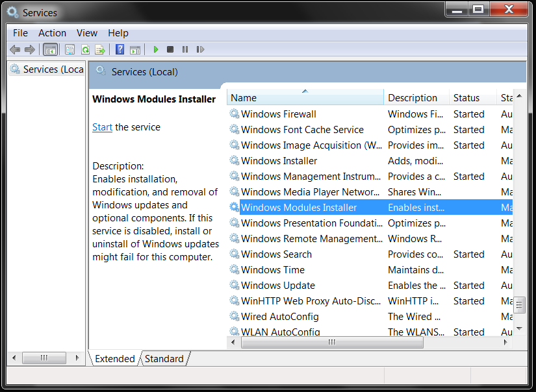536x392 pixels.
Task: Click horizontal scrollbar left arrow in list
Action: (x=233, y=342)
